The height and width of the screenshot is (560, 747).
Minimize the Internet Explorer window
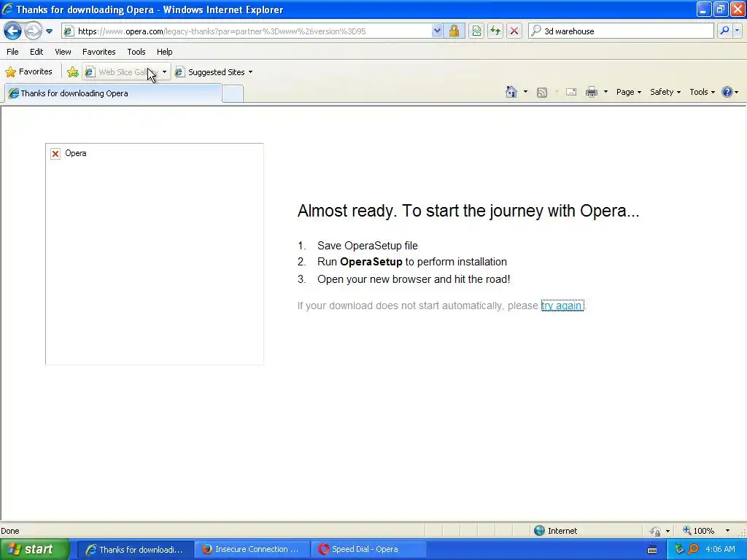point(704,9)
